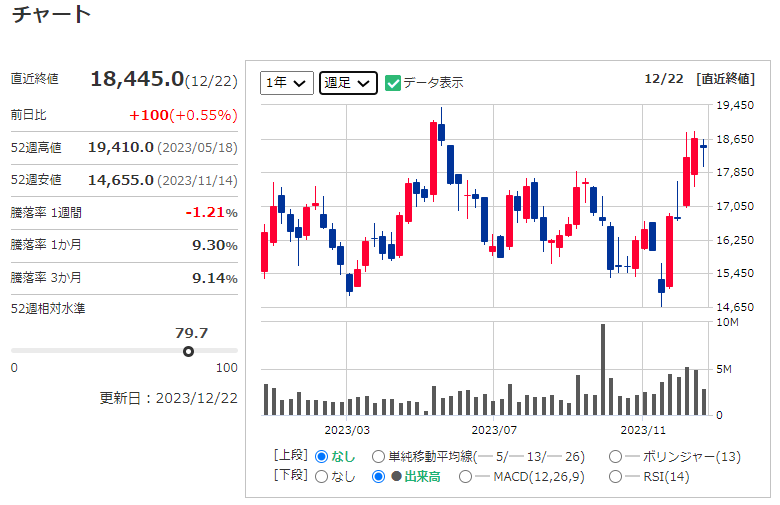Open the 週足 interval dropdown
Screen dimensions: 780x505
coord(348,83)
